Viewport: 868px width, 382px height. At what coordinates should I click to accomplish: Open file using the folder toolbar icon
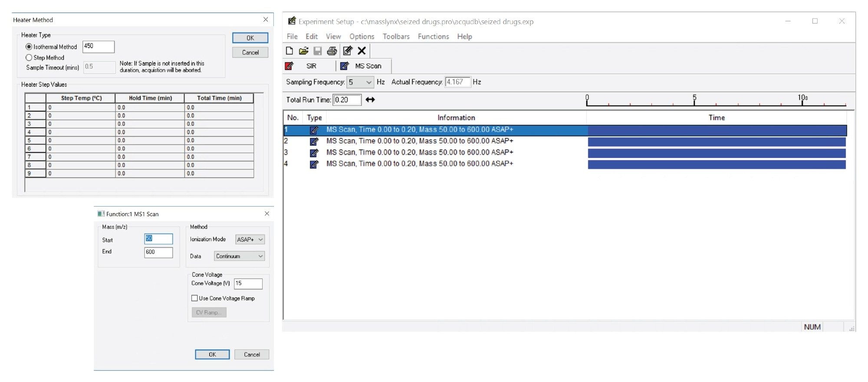point(303,51)
